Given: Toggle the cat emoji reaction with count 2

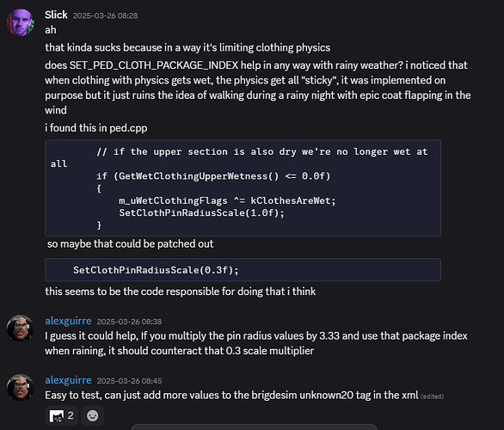Looking at the screenshot, I should 61,416.
